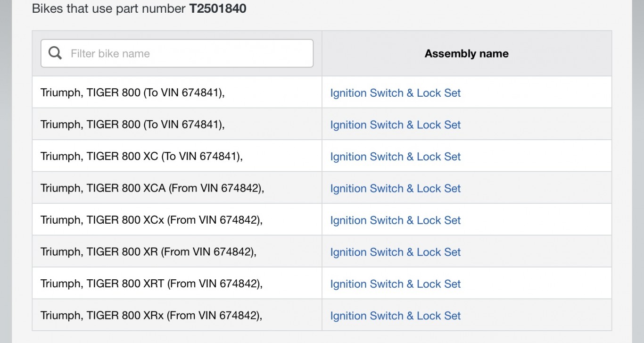
Task: Open Ignition Switch link for TIGER 800 XC
Action: coord(395,157)
